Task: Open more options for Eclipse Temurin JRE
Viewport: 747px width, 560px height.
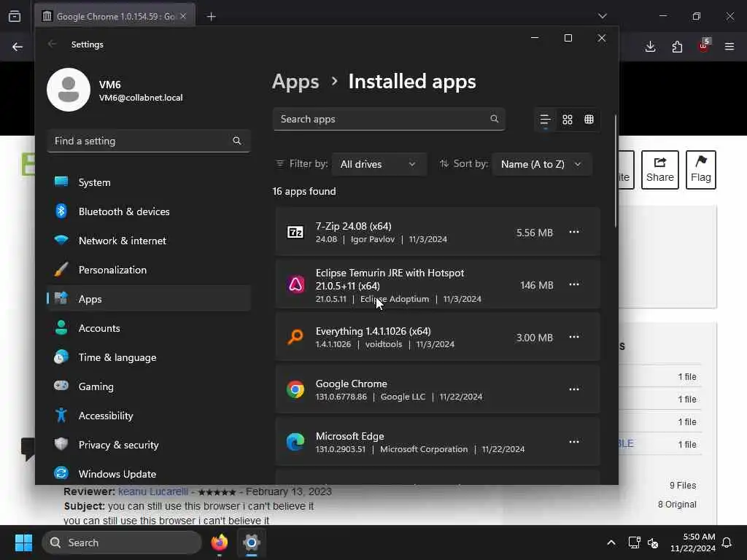Action: click(574, 284)
